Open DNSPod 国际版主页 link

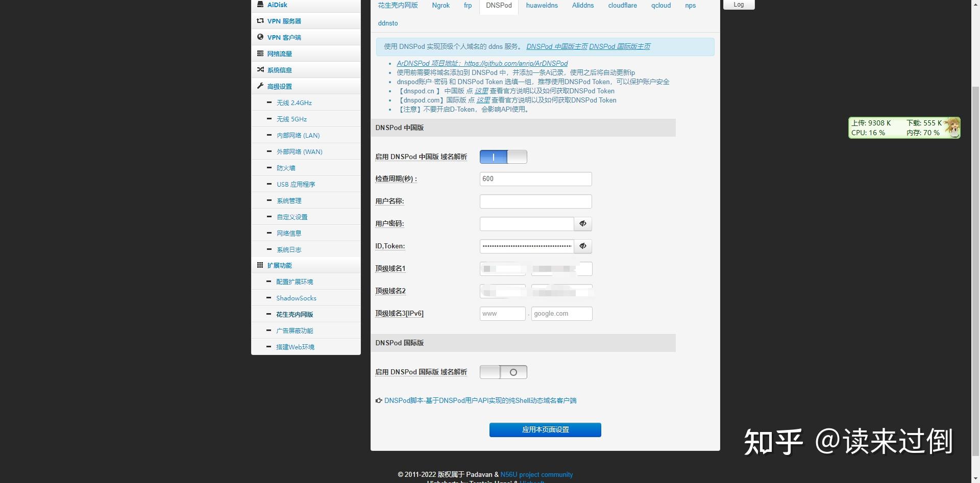tap(620, 46)
